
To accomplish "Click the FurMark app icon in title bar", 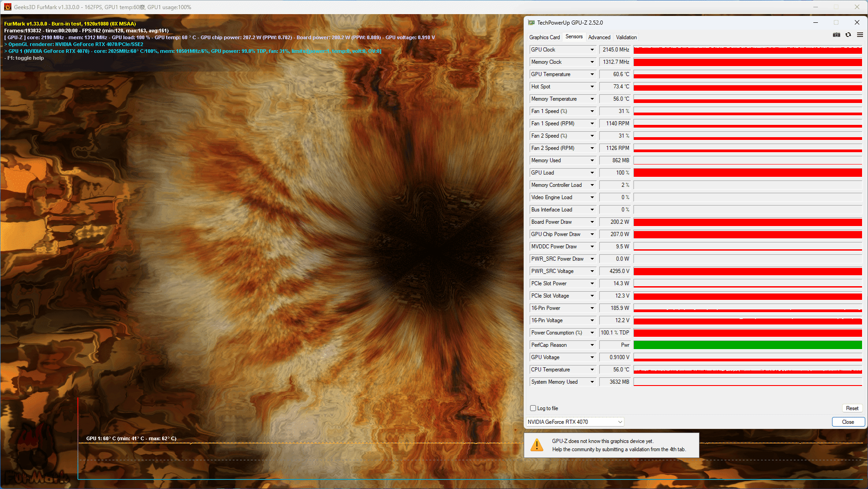I will pyautogui.click(x=7, y=7).
